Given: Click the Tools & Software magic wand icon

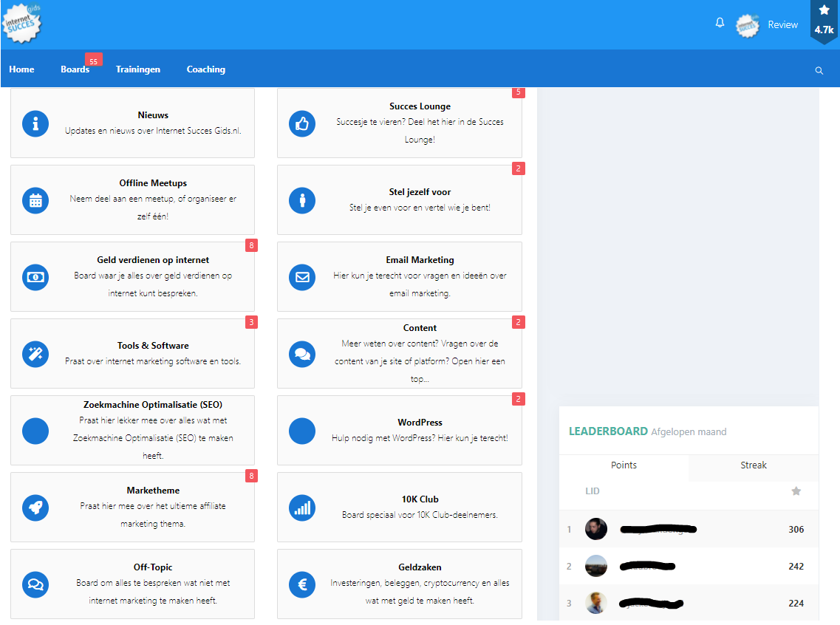Looking at the screenshot, I should (x=35, y=354).
